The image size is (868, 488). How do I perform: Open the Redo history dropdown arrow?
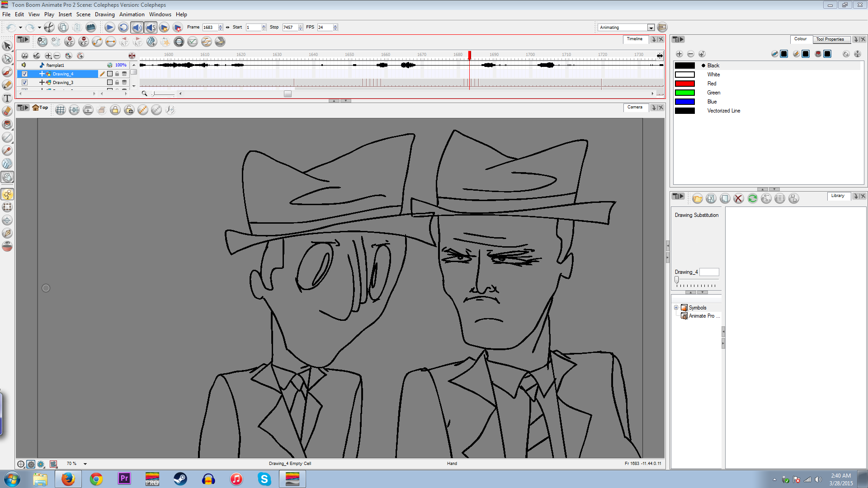39,28
